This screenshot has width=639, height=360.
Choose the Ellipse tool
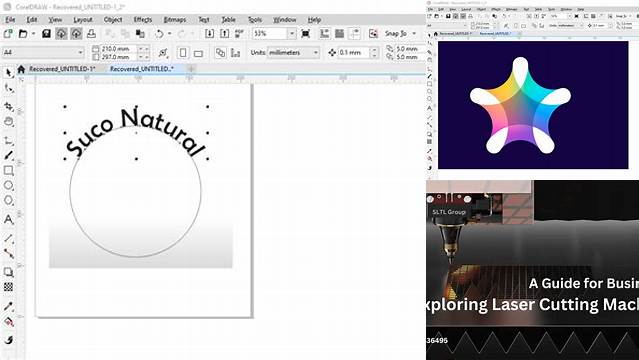[x=9, y=186]
